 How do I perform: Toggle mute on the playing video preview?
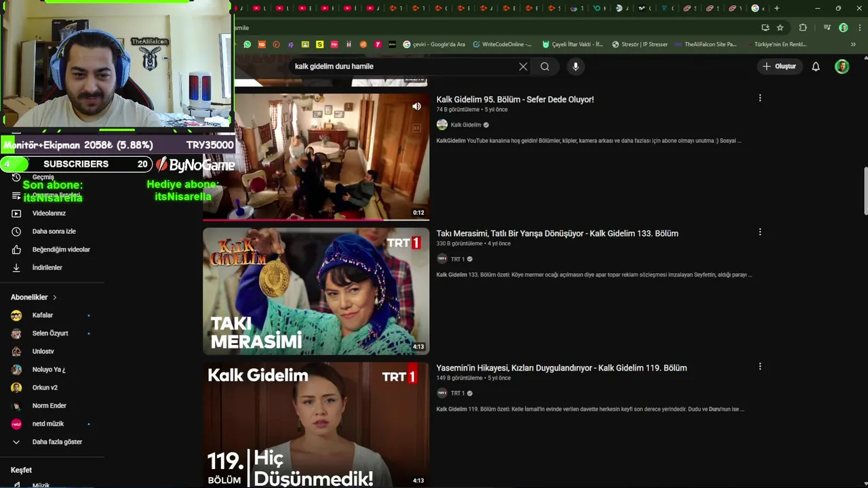click(416, 106)
